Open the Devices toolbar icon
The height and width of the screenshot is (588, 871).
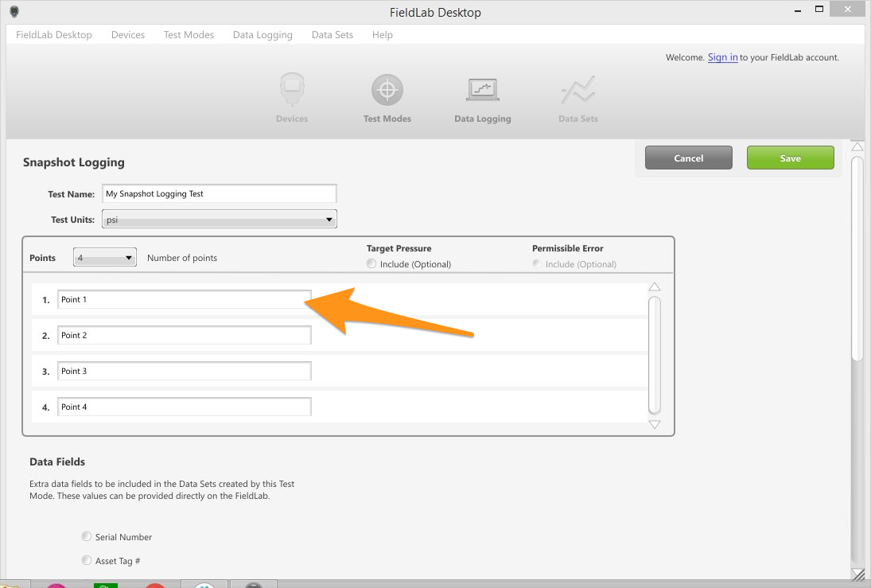[292, 90]
